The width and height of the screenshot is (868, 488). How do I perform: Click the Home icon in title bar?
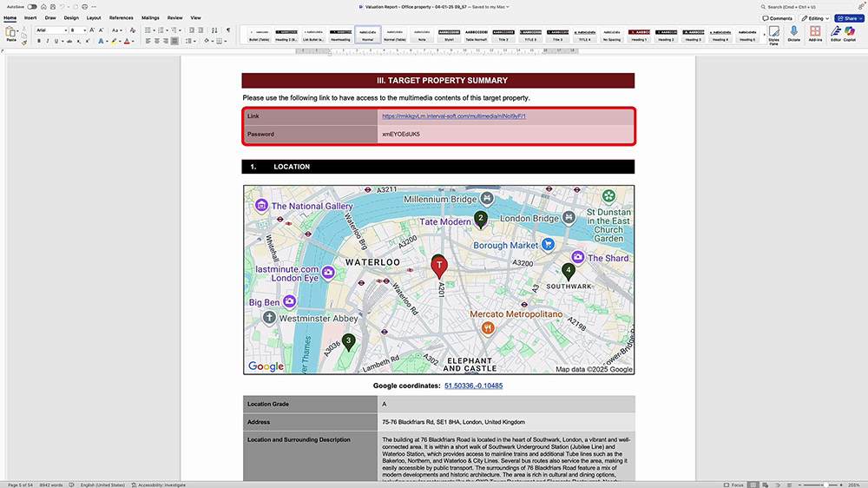click(43, 7)
